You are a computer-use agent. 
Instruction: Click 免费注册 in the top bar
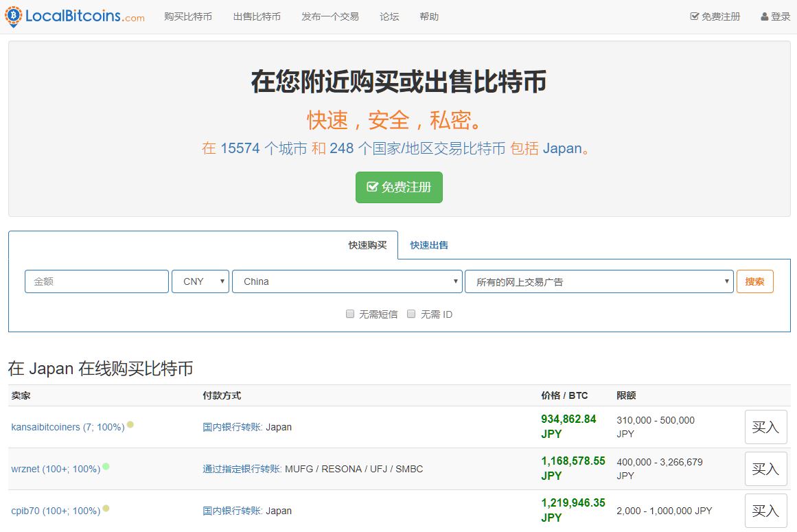[715, 16]
